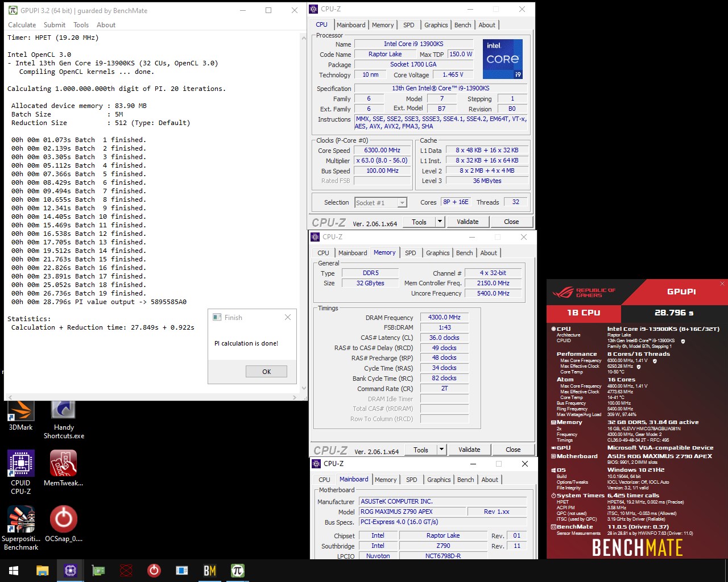Click the DRAM Frequency 4300.0 MHz value
The image size is (728, 582).
click(x=444, y=318)
